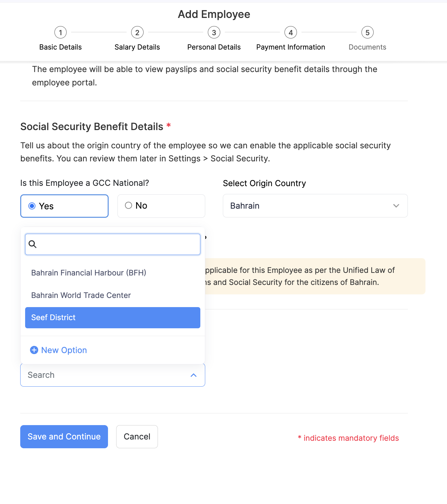Collapse the Search dropdown chevron

coord(193,375)
